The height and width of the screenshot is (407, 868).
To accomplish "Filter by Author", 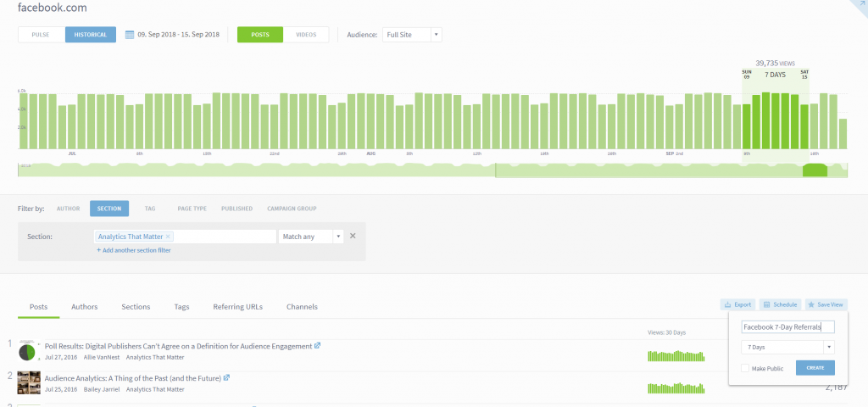I will (x=68, y=209).
